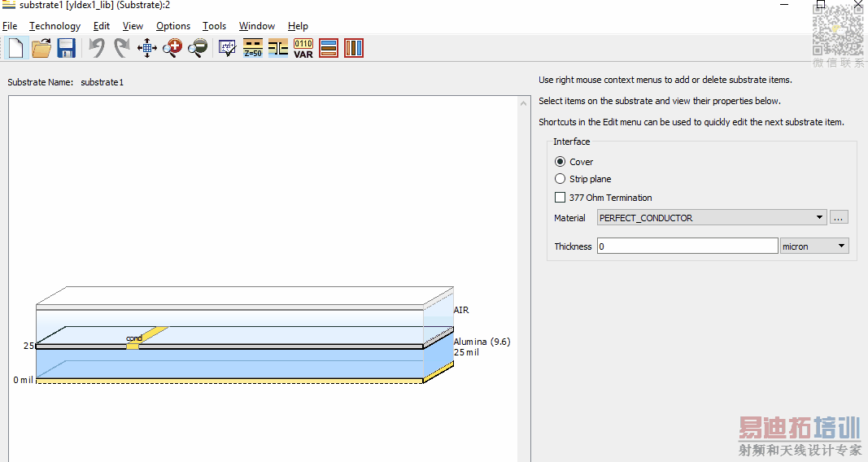Select the AIR layer in the diagram
This screenshot has width=868, height=462.
click(229, 326)
